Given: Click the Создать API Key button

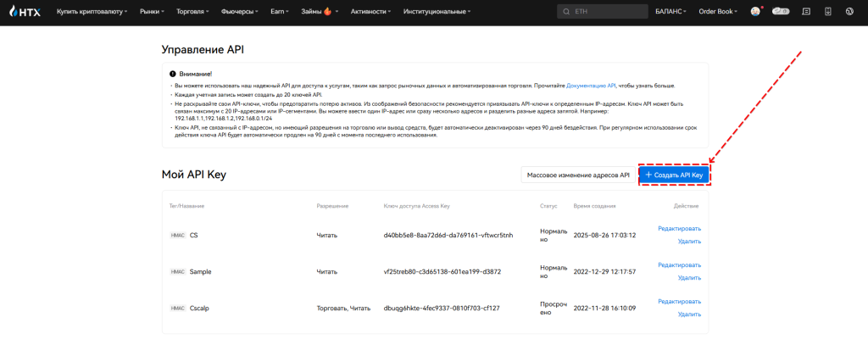Looking at the screenshot, I should pyautogui.click(x=674, y=175).
